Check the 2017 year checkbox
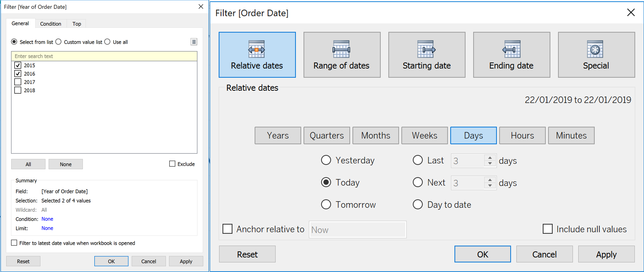 18,82
